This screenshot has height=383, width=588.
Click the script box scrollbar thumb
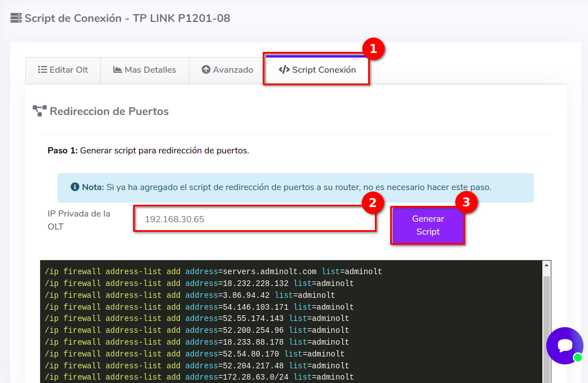pyautogui.click(x=546, y=327)
